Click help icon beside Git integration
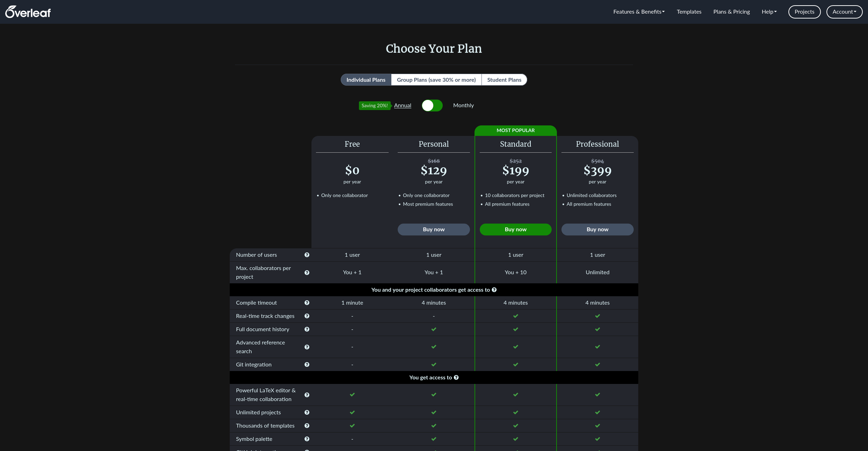 tap(307, 365)
